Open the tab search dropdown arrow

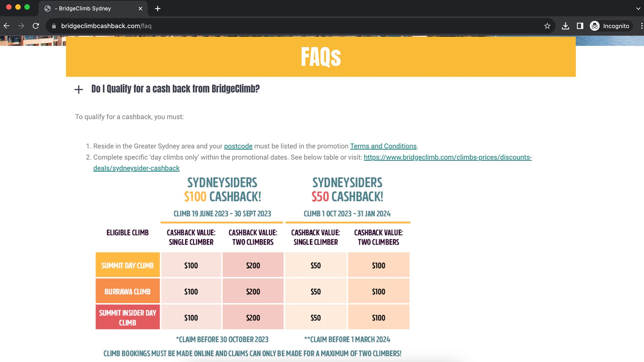click(638, 8)
